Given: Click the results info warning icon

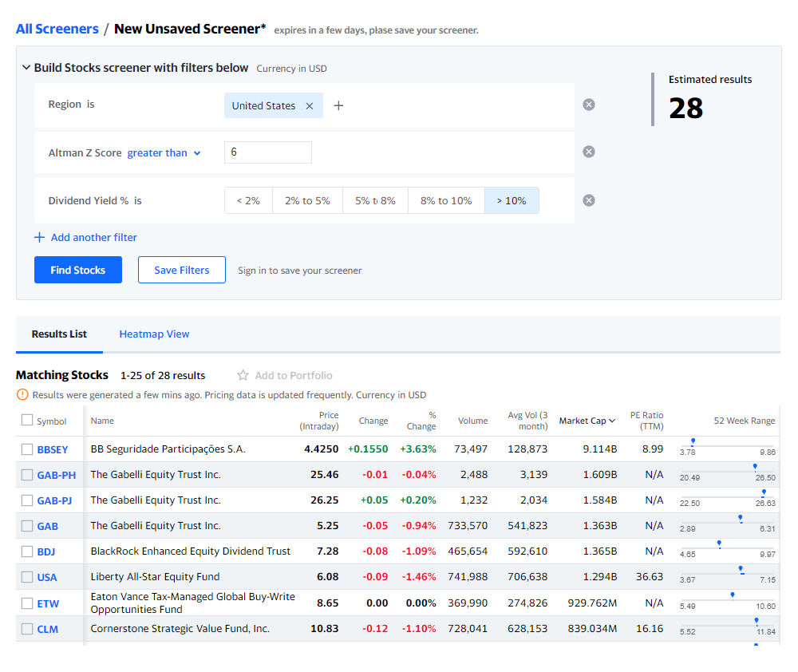Looking at the screenshot, I should 22,394.
